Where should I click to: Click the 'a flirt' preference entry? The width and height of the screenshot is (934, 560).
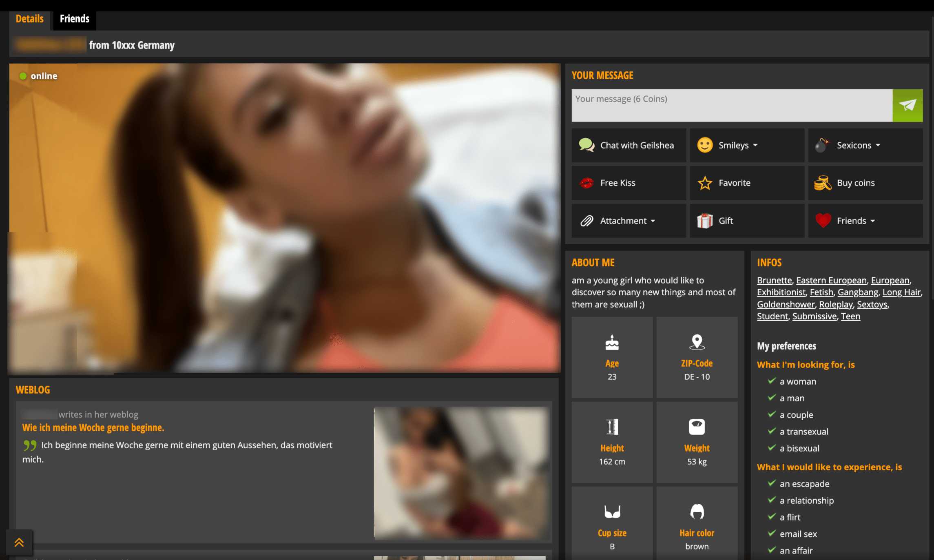[790, 517]
